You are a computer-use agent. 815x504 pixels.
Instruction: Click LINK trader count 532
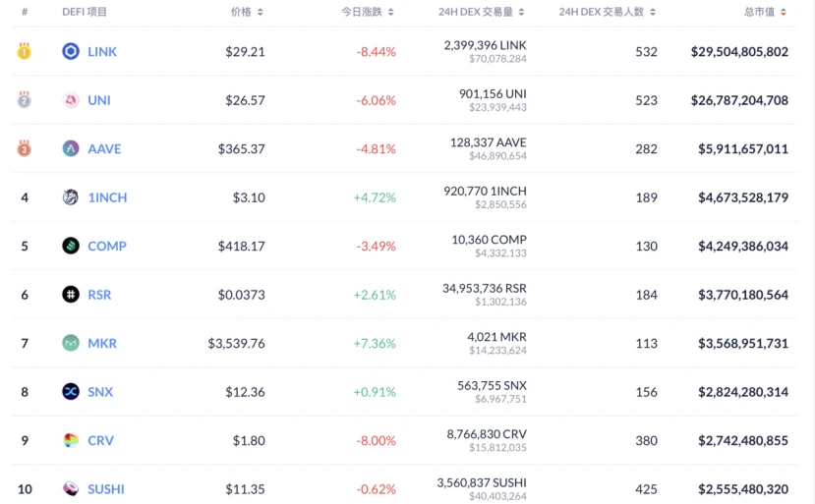pyautogui.click(x=646, y=51)
